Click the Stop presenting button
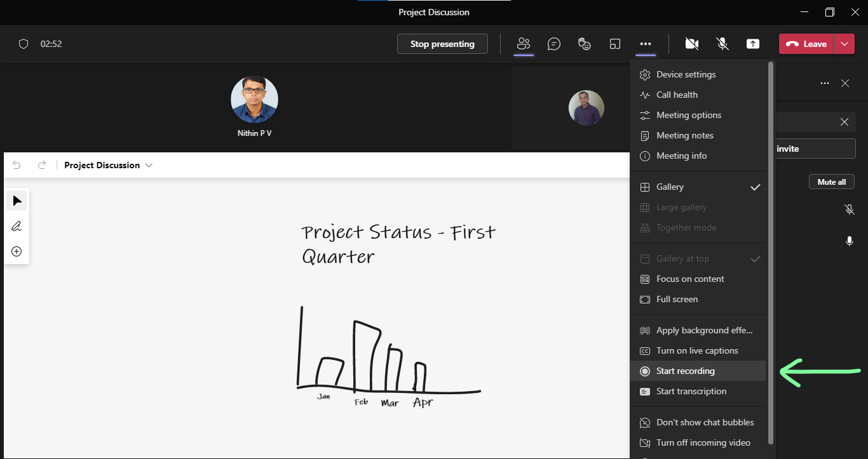 click(442, 44)
